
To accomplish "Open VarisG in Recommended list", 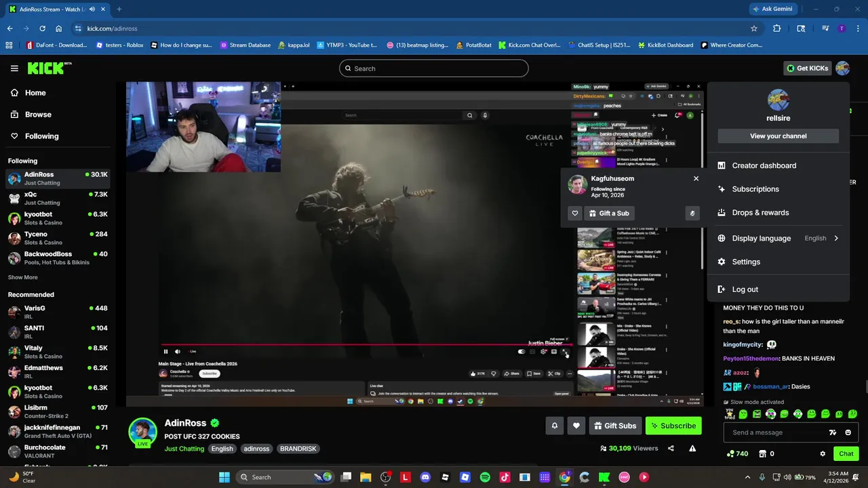I will click(58, 312).
